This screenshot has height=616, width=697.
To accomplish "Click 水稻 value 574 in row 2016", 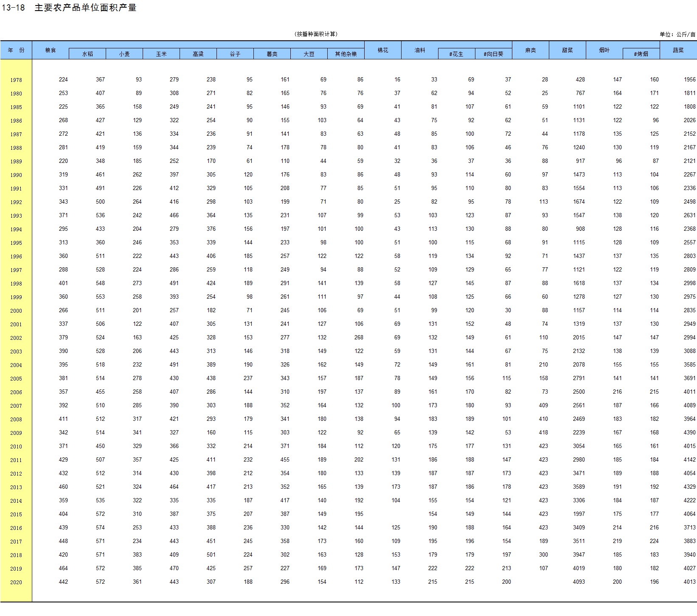I will 100,527.
